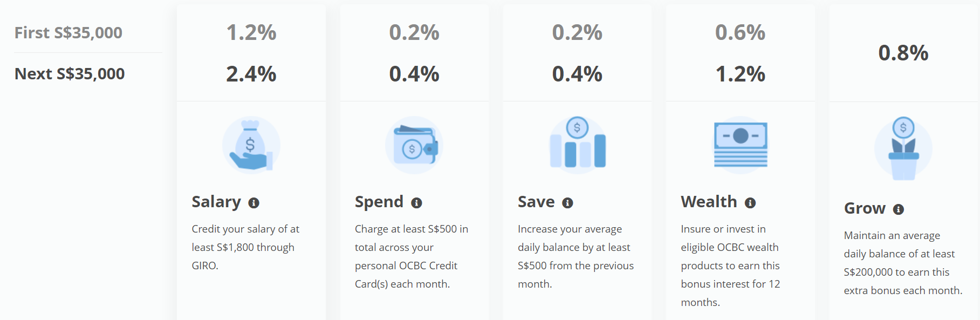The width and height of the screenshot is (980, 320).
Task: Select the Next S$35,000 row label
Action: point(70,74)
